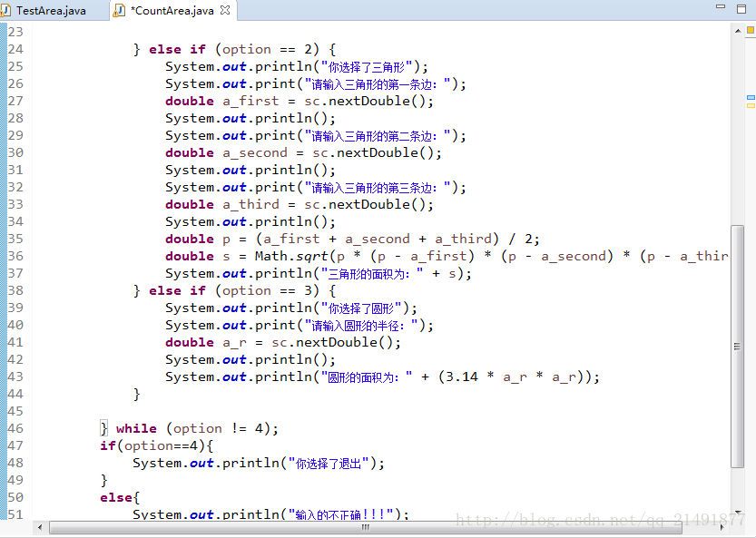Screen dimensions: 756x538
Task: Click line number 51 in the gutter
Action: click(x=15, y=514)
